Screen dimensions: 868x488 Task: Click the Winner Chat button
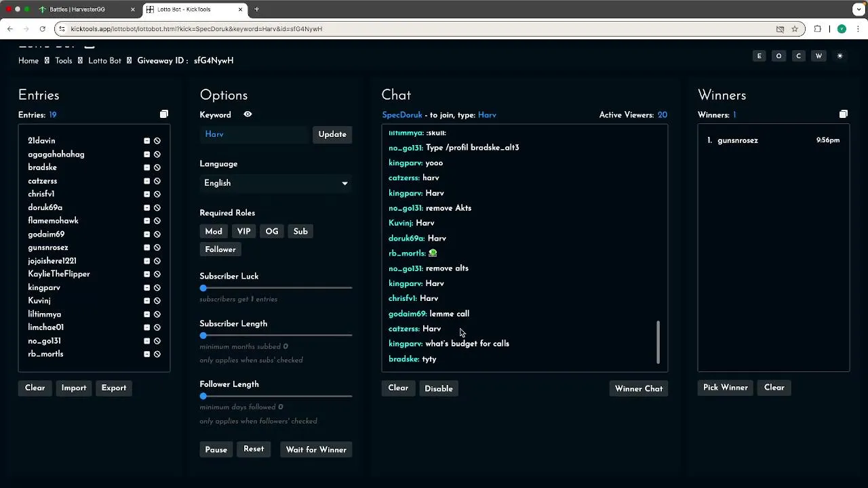(x=639, y=388)
